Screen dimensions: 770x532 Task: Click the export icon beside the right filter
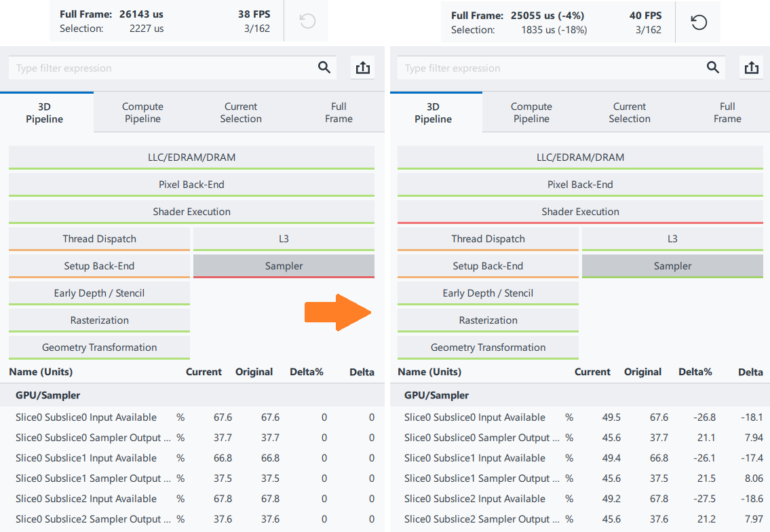(751, 68)
